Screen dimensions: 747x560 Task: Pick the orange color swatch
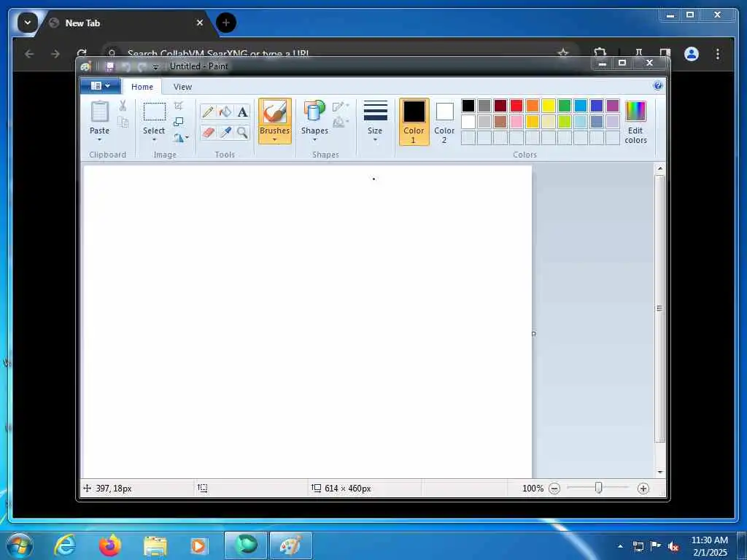coord(532,105)
